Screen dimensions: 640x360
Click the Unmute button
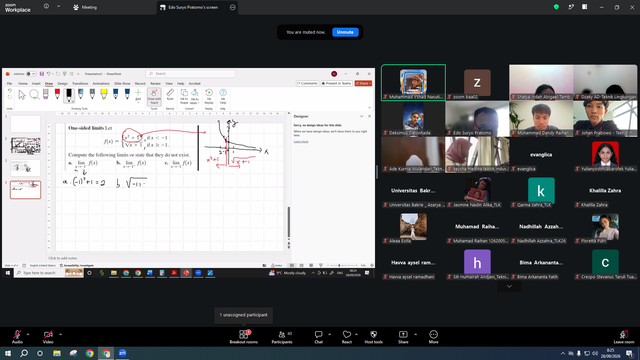pyautogui.click(x=345, y=32)
